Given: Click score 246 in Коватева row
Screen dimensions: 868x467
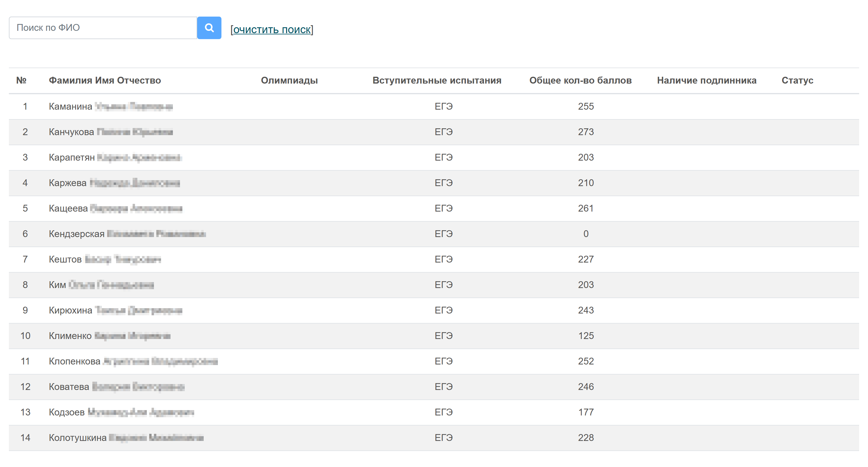Looking at the screenshot, I should pos(586,387).
